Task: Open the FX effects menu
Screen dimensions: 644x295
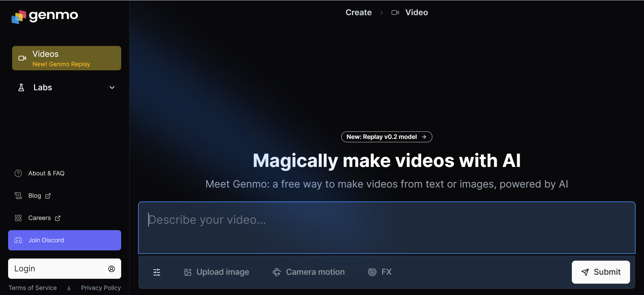Action: coord(380,272)
